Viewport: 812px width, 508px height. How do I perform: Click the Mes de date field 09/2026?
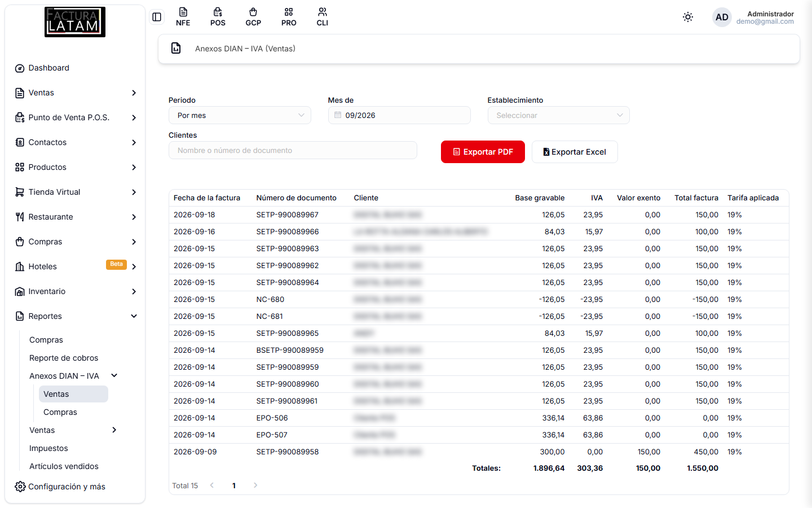399,115
